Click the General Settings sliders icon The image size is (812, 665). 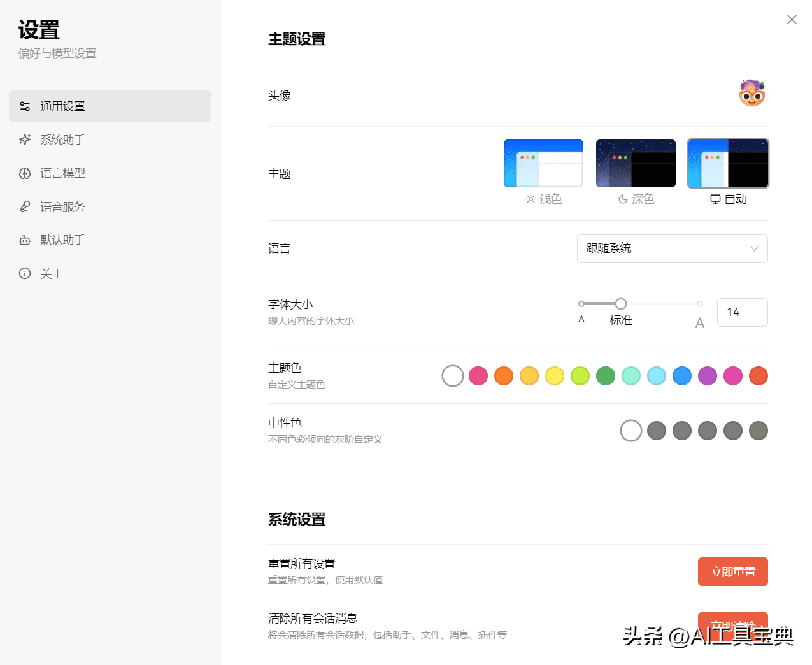(25, 106)
